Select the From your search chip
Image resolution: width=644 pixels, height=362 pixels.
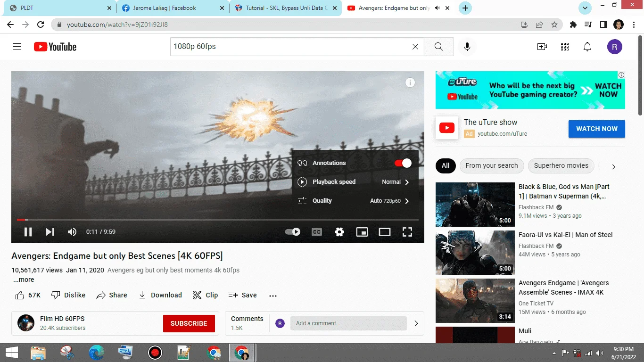492,165
